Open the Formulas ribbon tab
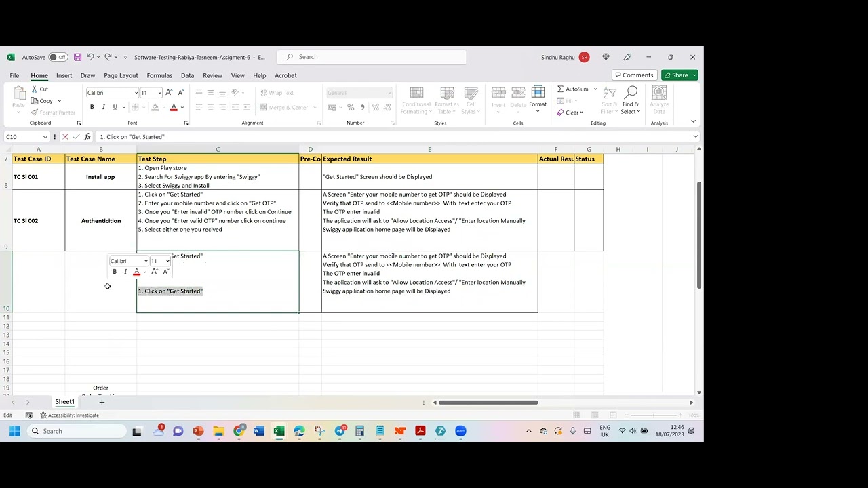 pos(159,75)
